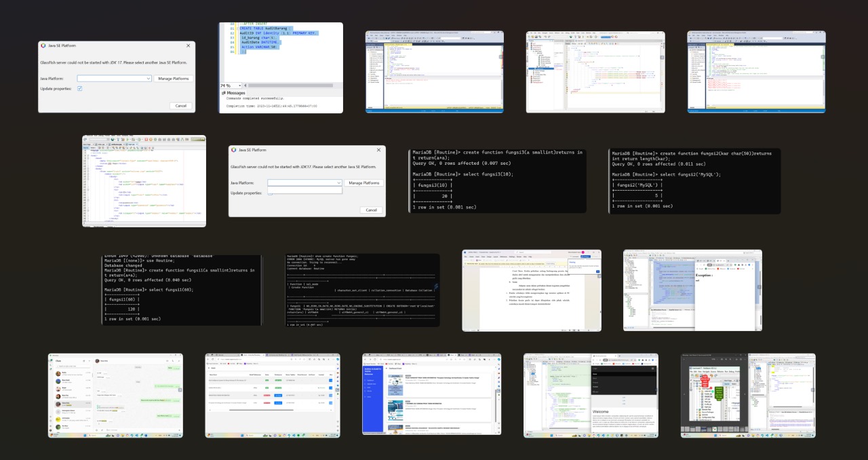The height and width of the screenshot is (460, 868).
Task: Open the fungsi3(10) MariaDB terminal screenshot
Action: [x=497, y=180]
